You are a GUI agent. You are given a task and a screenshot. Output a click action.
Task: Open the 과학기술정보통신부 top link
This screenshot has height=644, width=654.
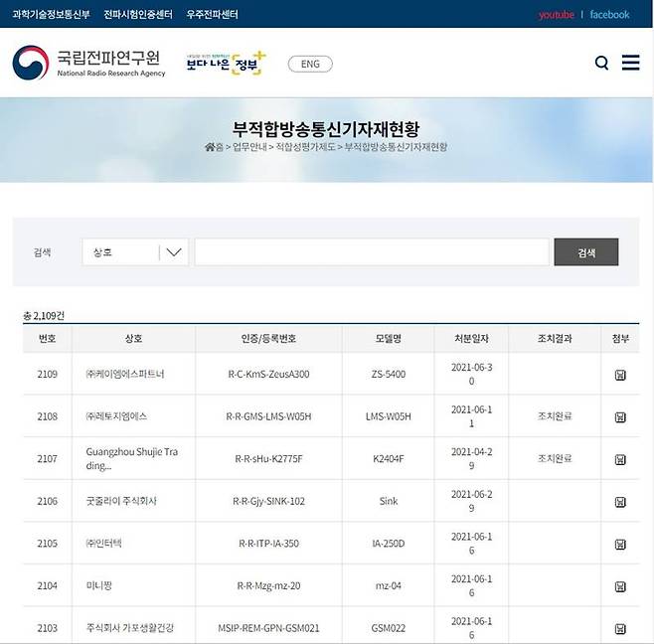[x=51, y=14]
